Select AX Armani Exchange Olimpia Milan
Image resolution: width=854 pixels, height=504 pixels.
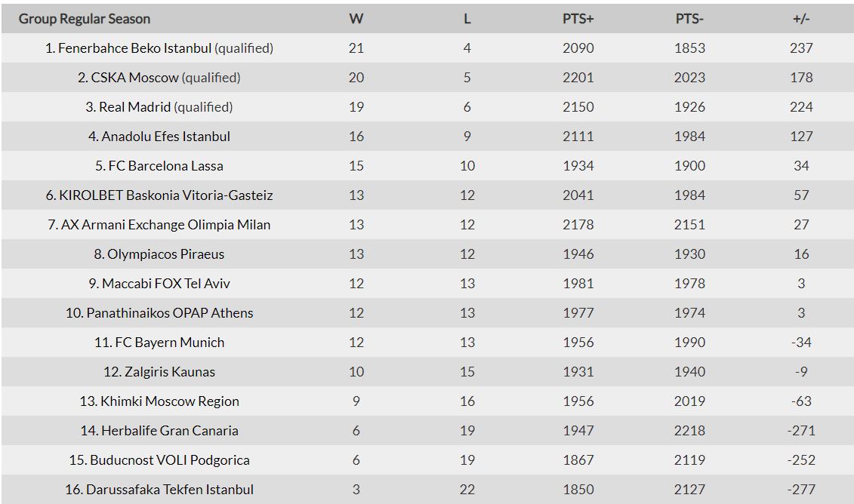pos(165,225)
